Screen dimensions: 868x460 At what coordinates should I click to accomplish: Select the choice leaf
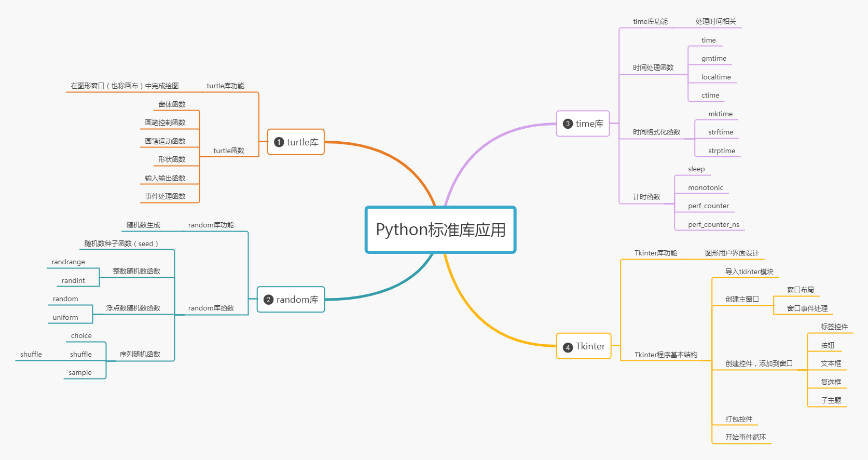click(81, 336)
